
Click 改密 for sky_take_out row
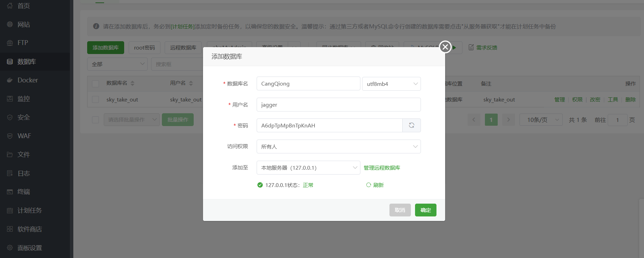[x=595, y=99]
